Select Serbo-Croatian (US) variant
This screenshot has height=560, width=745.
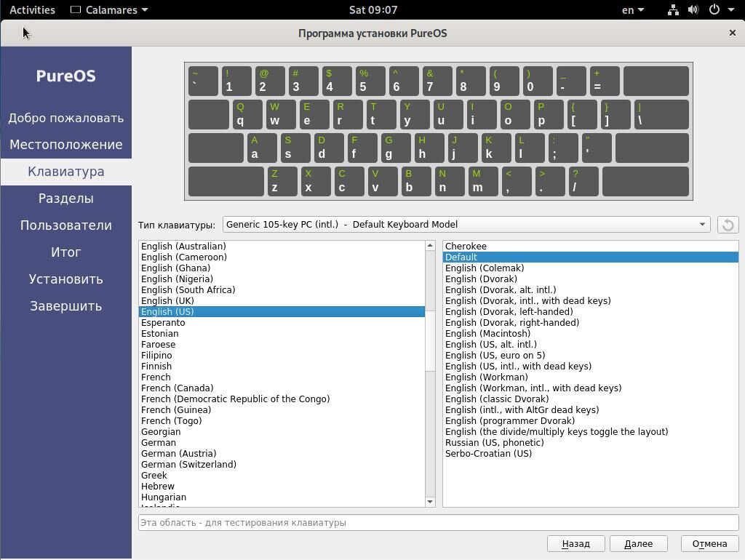pos(591,454)
